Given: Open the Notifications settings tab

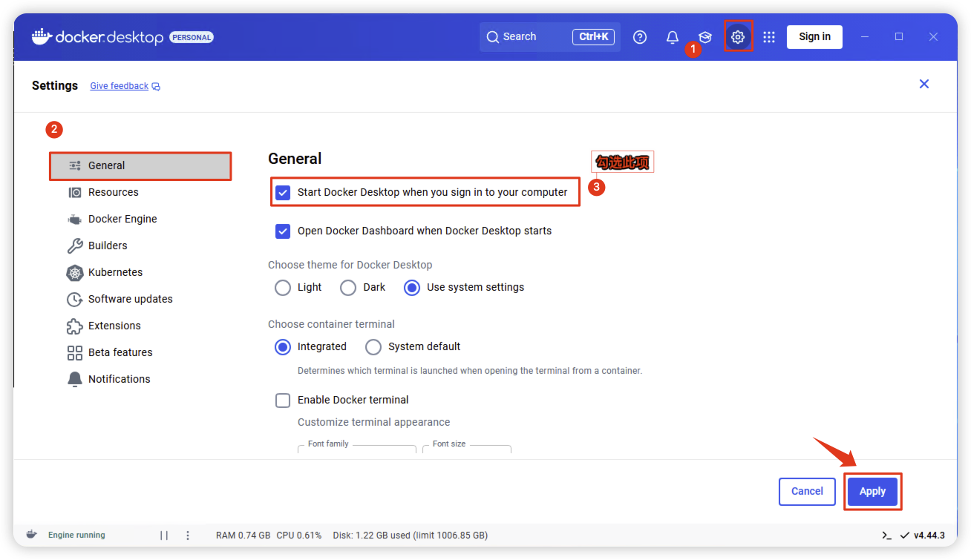Looking at the screenshot, I should (140, 379).
